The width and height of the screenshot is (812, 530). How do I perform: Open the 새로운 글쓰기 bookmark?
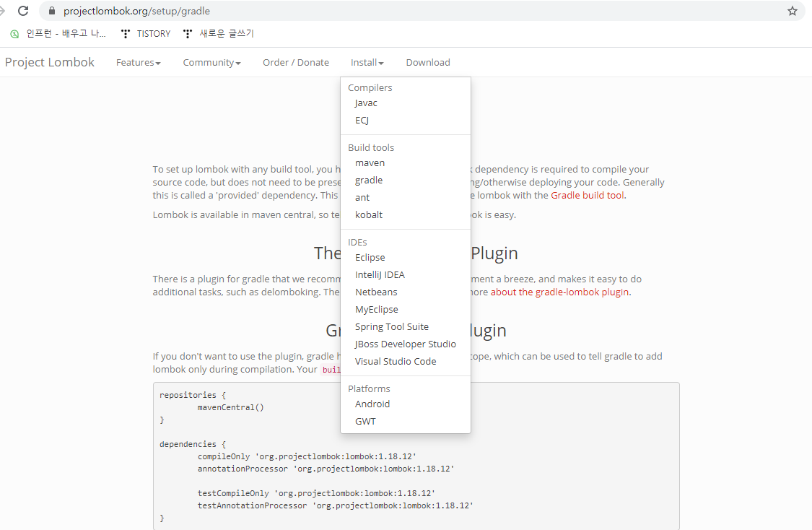point(219,34)
